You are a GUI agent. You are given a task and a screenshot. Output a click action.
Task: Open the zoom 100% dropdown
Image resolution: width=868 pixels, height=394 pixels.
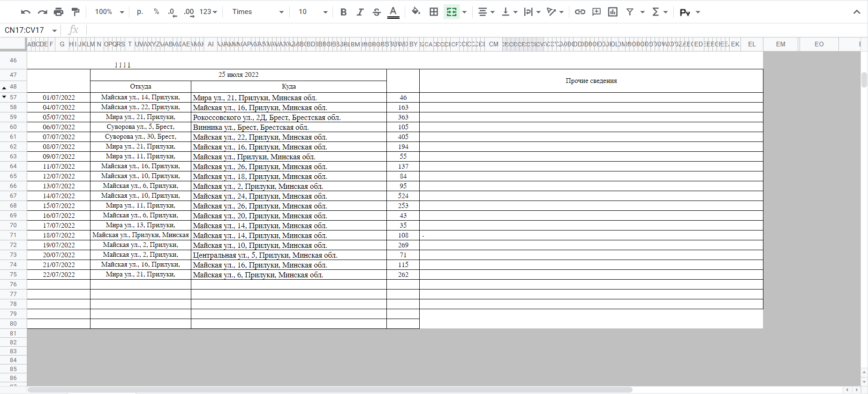109,12
